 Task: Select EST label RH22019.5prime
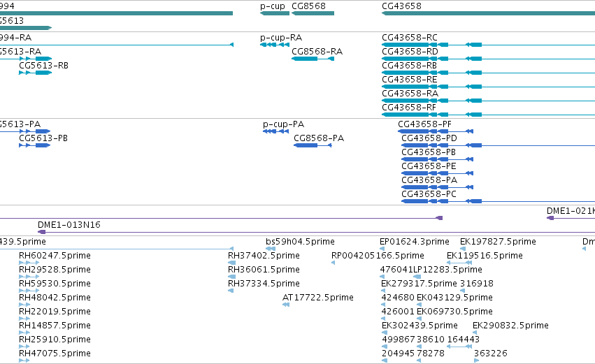(x=55, y=312)
